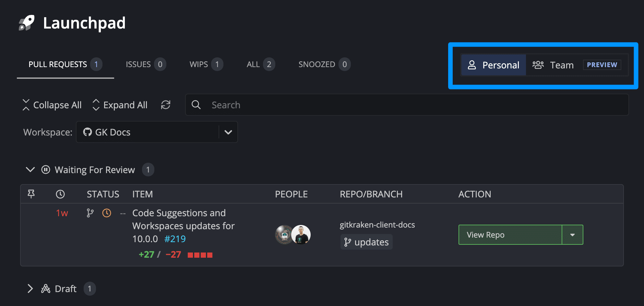
Task: Click the View Repo button
Action: (510, 235)
